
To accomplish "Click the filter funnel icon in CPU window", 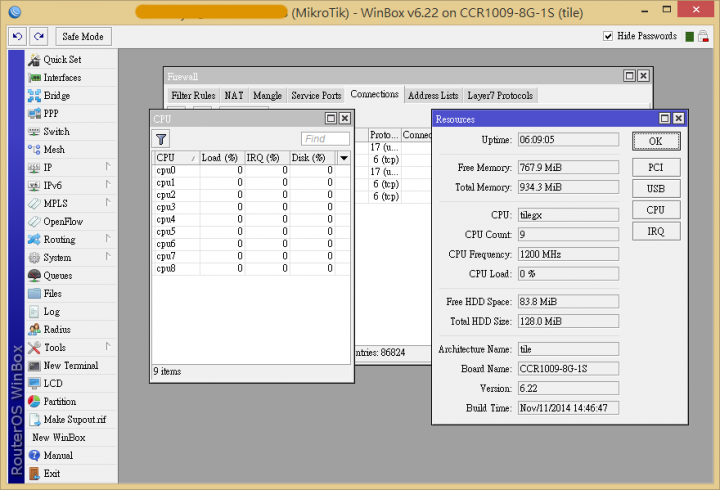I will point(161,139).
